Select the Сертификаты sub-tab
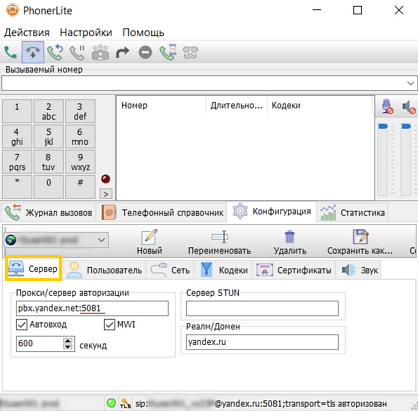 tap(294, 270)
